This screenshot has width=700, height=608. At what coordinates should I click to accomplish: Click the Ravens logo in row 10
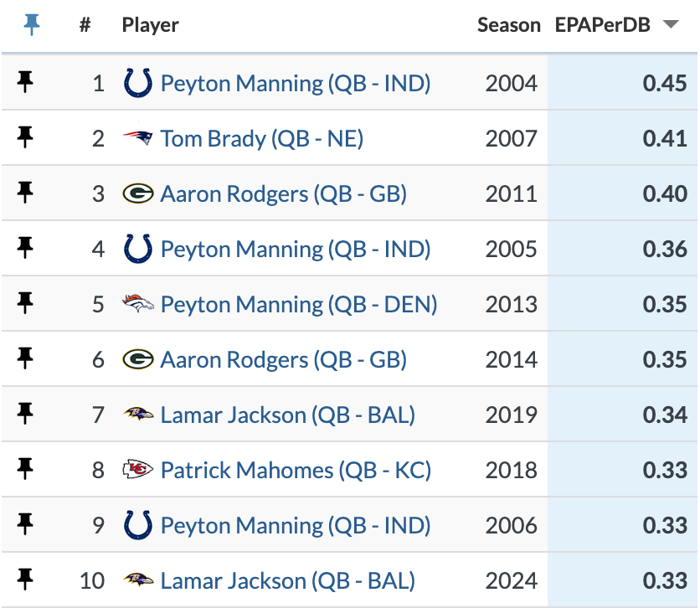(137, 580)
